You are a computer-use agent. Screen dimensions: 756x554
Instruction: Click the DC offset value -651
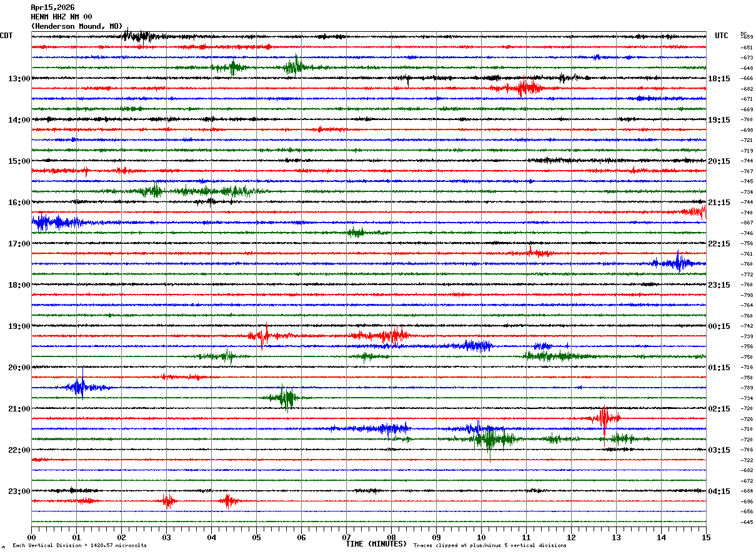coord(747,48)
